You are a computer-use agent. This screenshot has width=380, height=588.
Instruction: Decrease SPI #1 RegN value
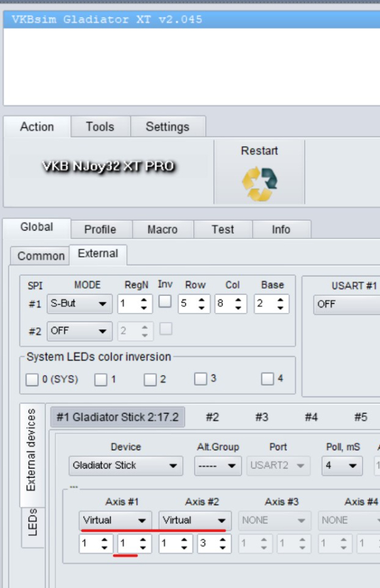pos(144,308)
